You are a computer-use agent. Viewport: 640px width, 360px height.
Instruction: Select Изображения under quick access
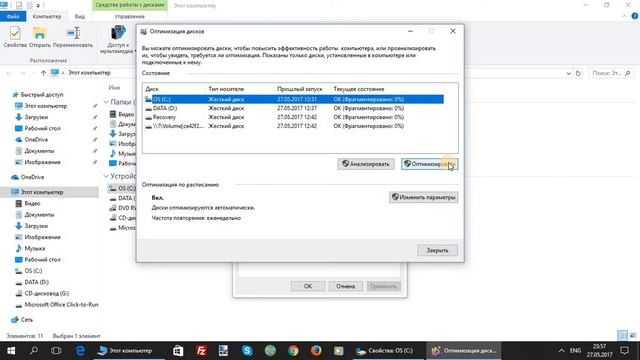tap(42, 162)
